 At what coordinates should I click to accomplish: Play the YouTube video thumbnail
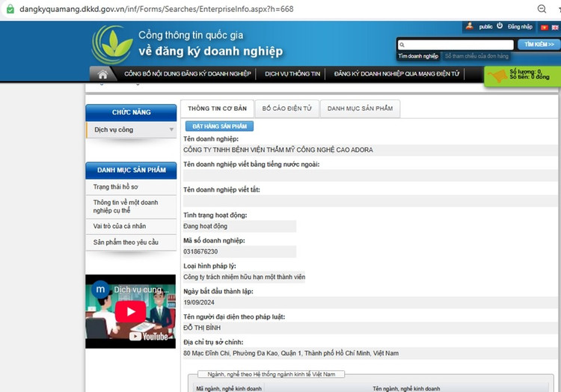pyautogui.click(x=130, y=311)
